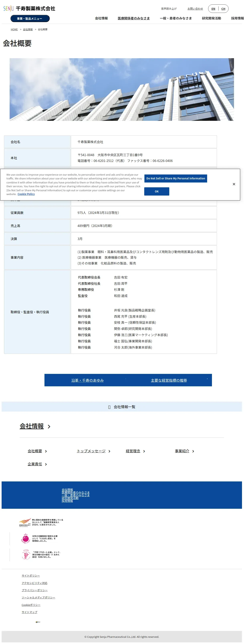Image resolution: width=246 pixels, height=644 pixels.
Task: Click the copyright Senju Pharmaceutical text
Action: click(122, 637)
